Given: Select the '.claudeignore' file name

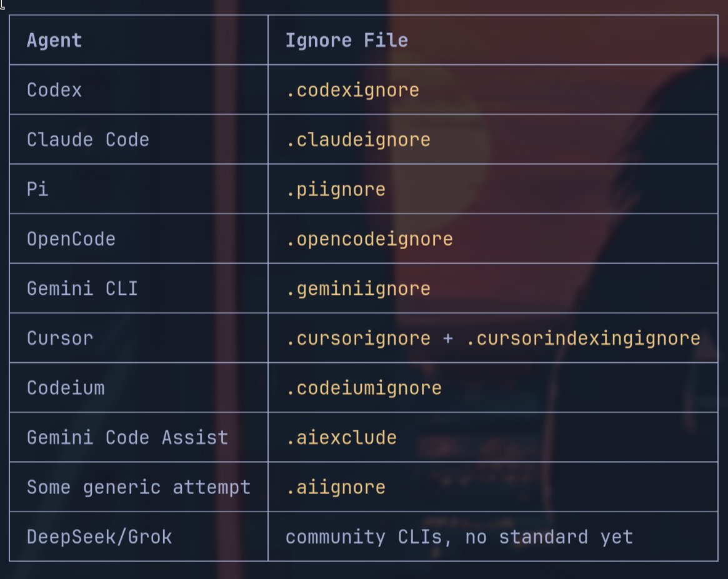Looking at the screenshot, I should tap(359, 140).
